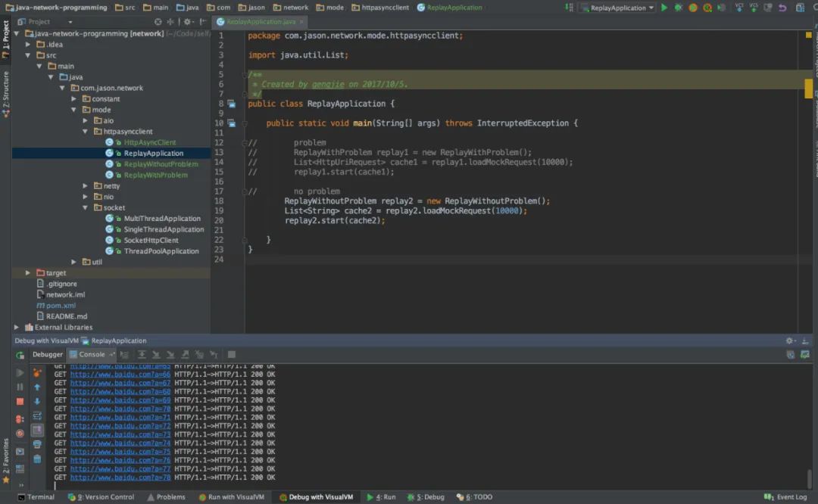Switch to the Debugger tab
The width and height of the screenshot is (818, 504).
tap(47, 354)
